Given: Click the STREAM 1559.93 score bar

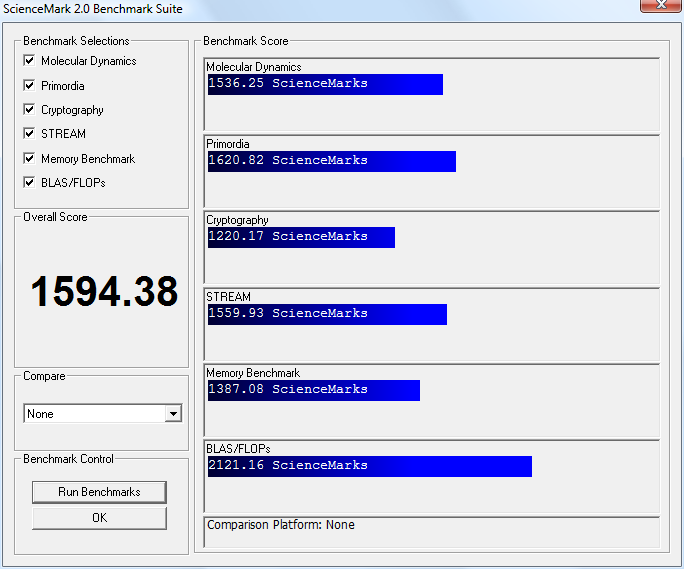Looking at the screenshot, I should [x=327, y=314].
